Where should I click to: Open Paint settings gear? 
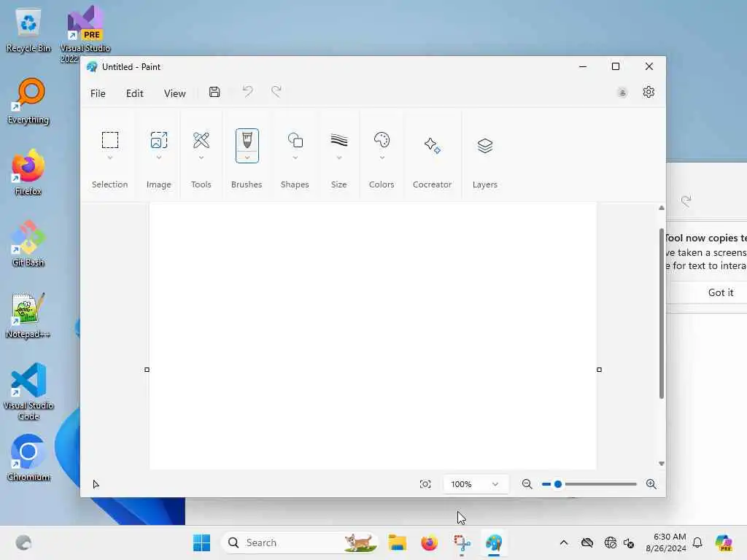pos(649,92)
